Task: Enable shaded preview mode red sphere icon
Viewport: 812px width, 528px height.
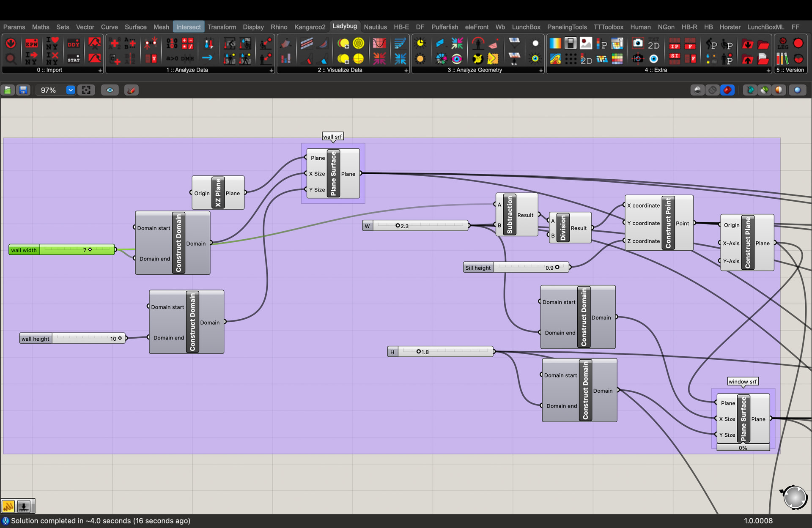Action: tap(727, 90)
